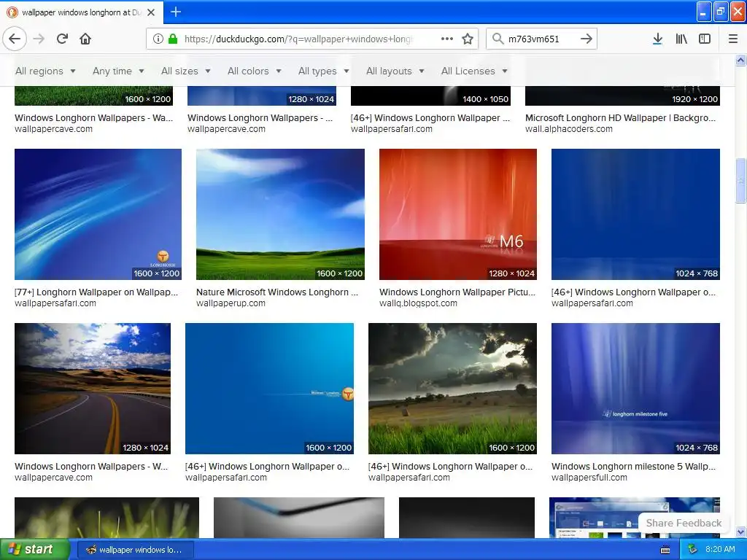Image resolution: width=747 pixels, height=560 pixels.
Task: Open a new tab with plus
Action: [x=175, y=12]
